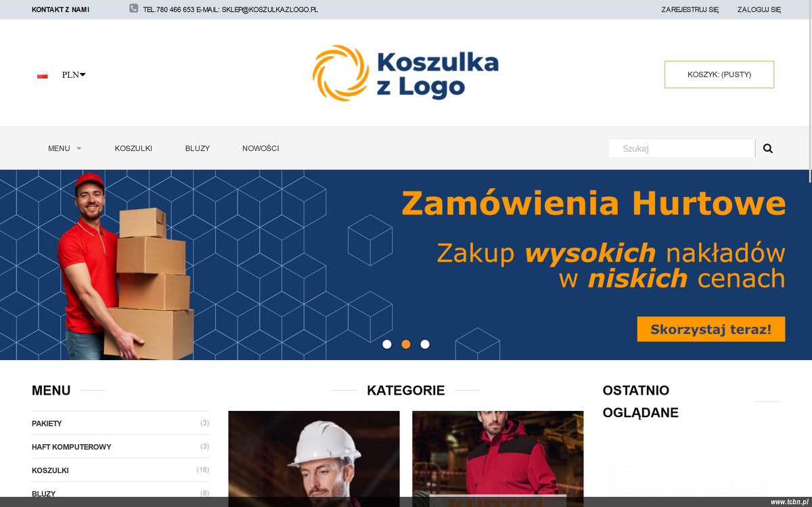Expand the MENU dropdown in navigation bar
The width and height of the screenshot is (812, 507).
pyautogui.click(x=64, y=148)
